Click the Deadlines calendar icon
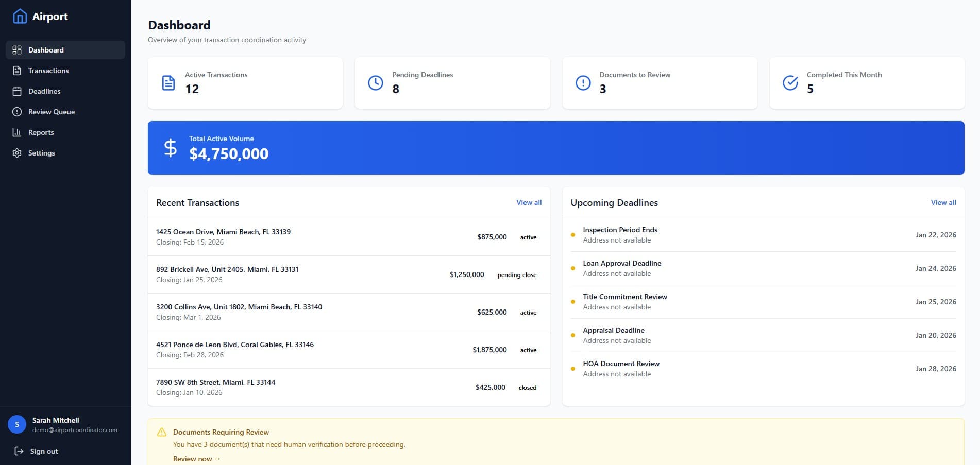Image resolution: width=980 pixels, height=465 pixels. tap(16, 91)
